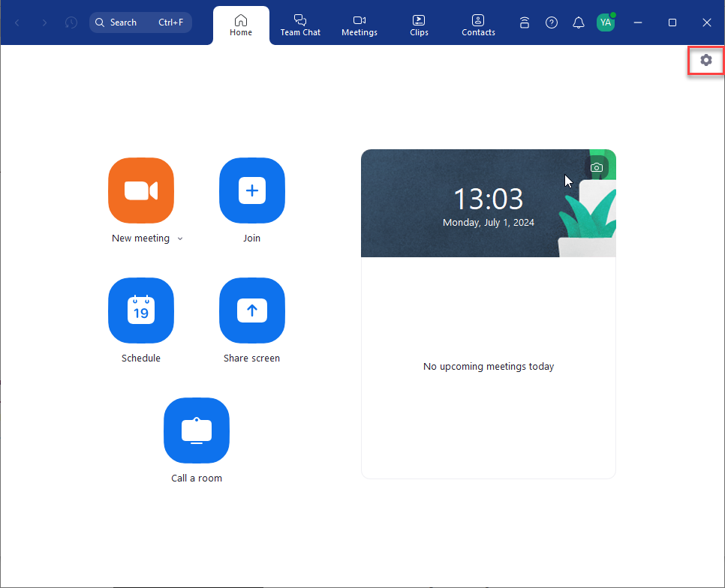Open the Help question mark icon
This screenshot has height=588, width=725.
coord(552,22)
